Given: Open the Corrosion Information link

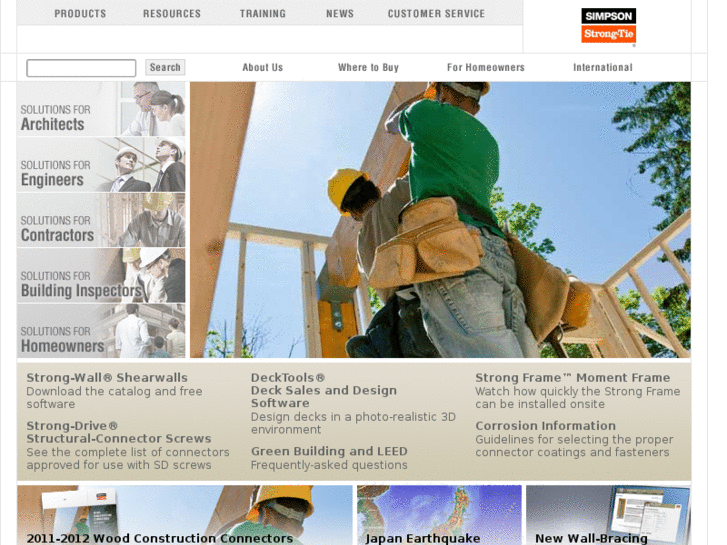Looking at the screenshot, I should click(545, 425).
